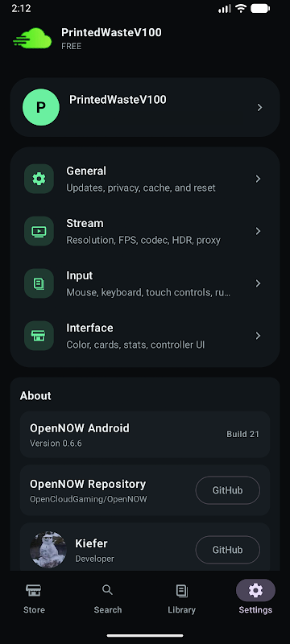Viewport: 290px width, 644px height.
Task: Select the Settings tab
Action: click(x=255, y=598)
